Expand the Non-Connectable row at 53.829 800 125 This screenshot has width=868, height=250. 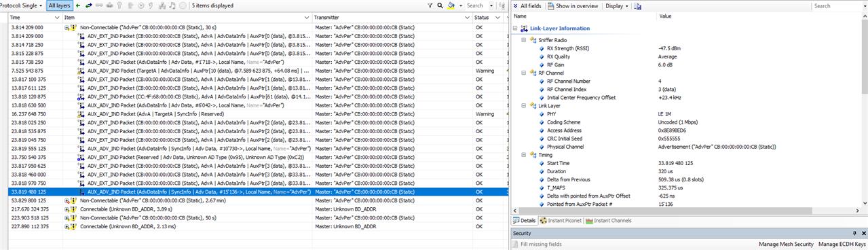pos(67,200)
